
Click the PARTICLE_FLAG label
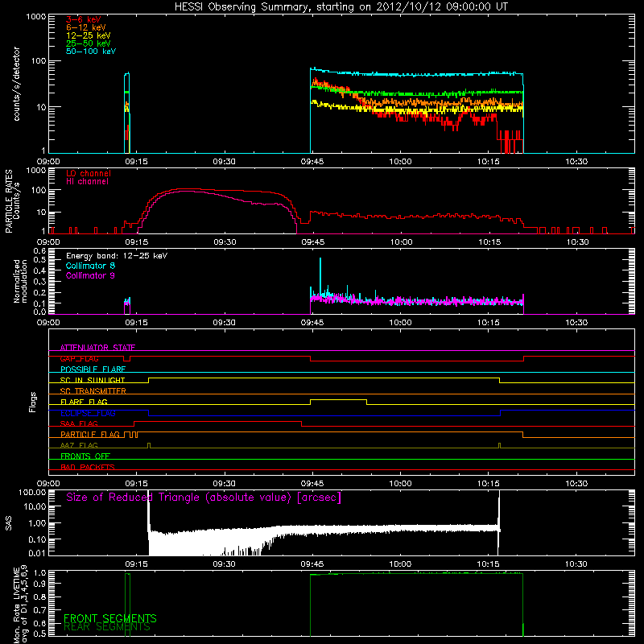point(90,435)
